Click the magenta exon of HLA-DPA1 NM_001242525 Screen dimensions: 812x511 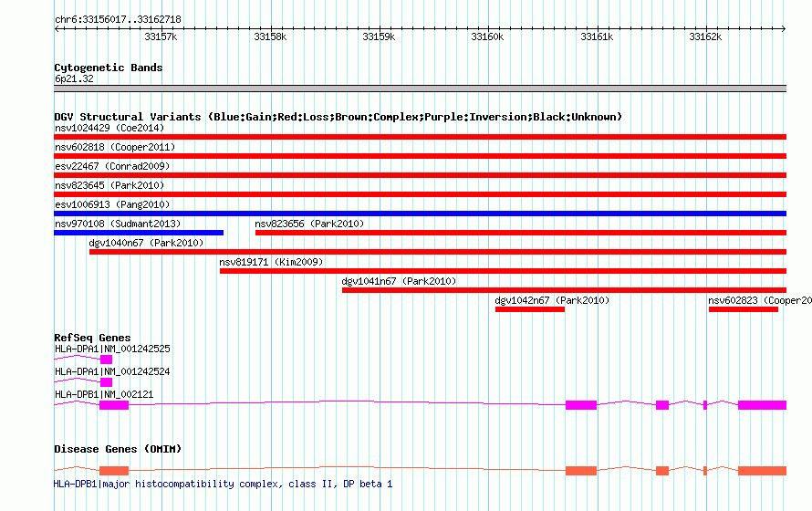(x=106, y=360)
